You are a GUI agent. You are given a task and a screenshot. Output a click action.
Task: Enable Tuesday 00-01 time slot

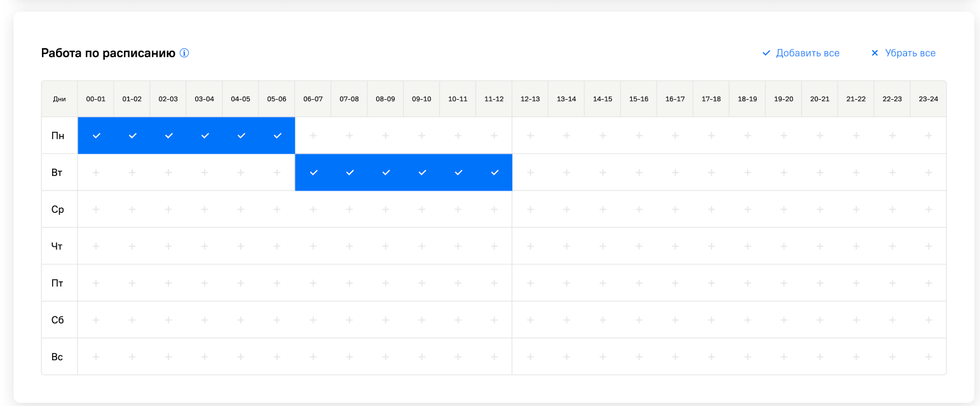click(96, 173)
